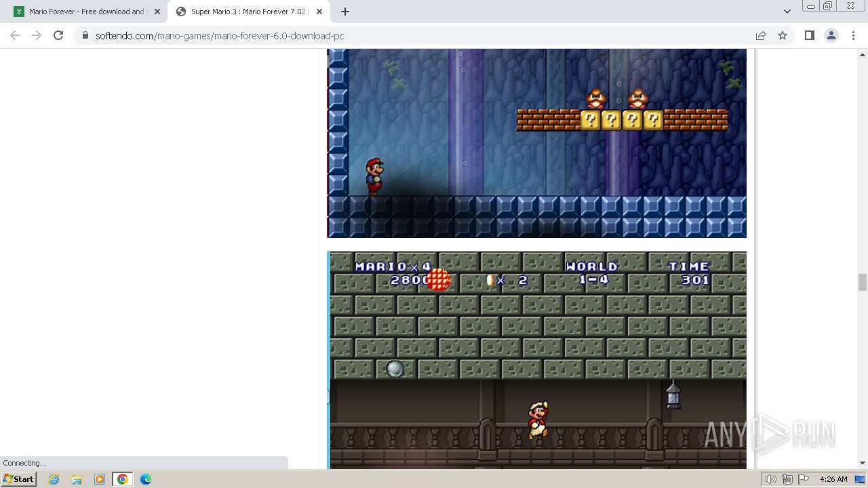The image size is (868, 488).
Task: Click the page vertical scrollbar thumb
Action: [x=862, y=282]
